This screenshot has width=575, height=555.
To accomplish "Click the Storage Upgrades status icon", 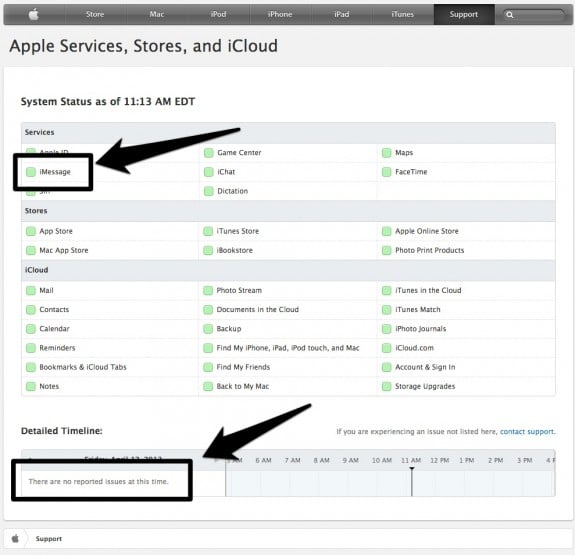I will click(387, 386).
